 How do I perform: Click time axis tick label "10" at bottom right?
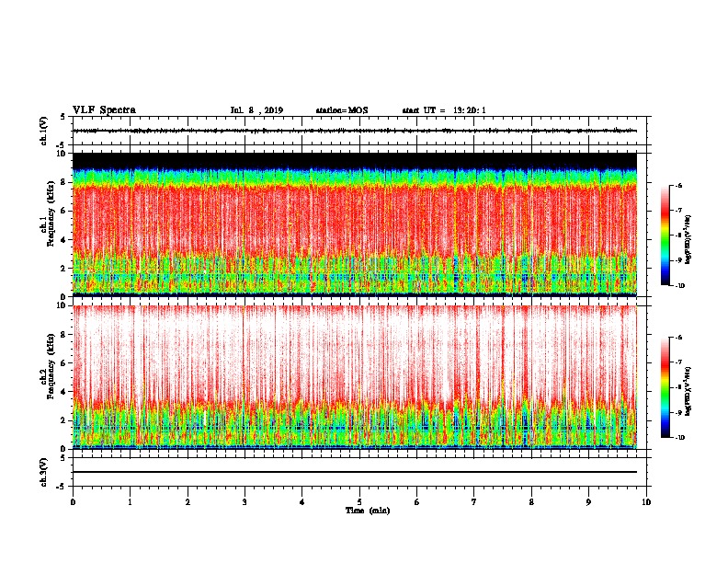click(x=646, y=502)
